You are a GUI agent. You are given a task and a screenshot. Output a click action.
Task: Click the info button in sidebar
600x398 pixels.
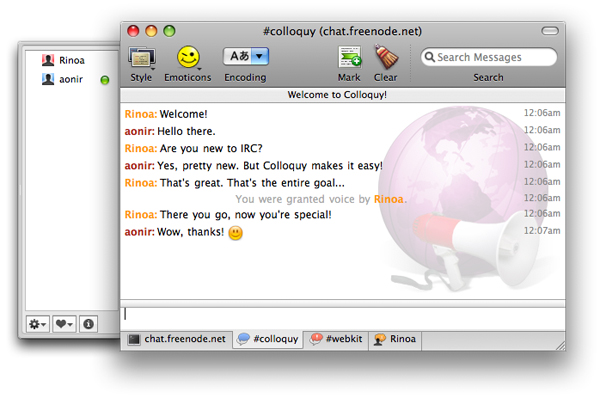click(88, 324)
